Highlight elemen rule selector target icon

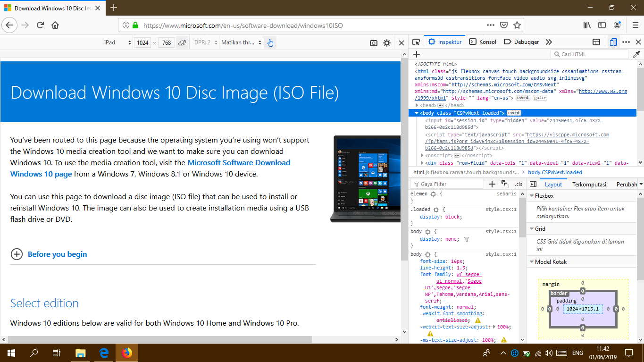[x=434, y=194]
